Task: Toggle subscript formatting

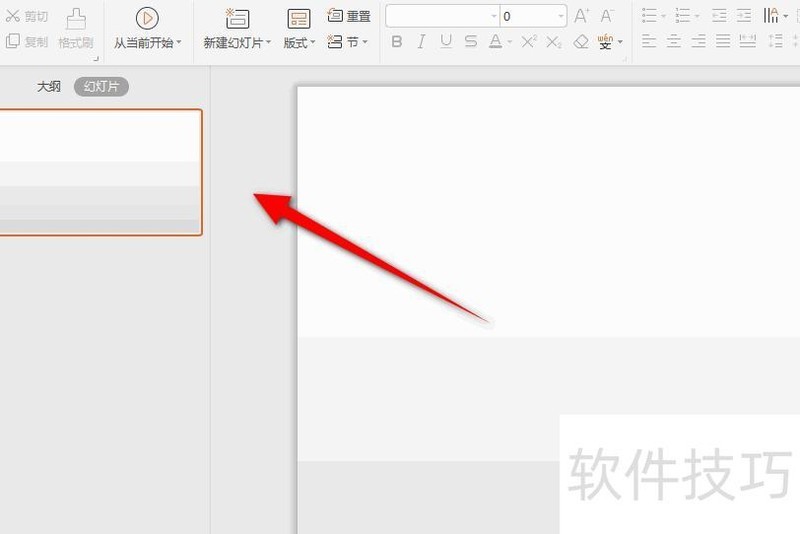Action: (x=554, y=42)
